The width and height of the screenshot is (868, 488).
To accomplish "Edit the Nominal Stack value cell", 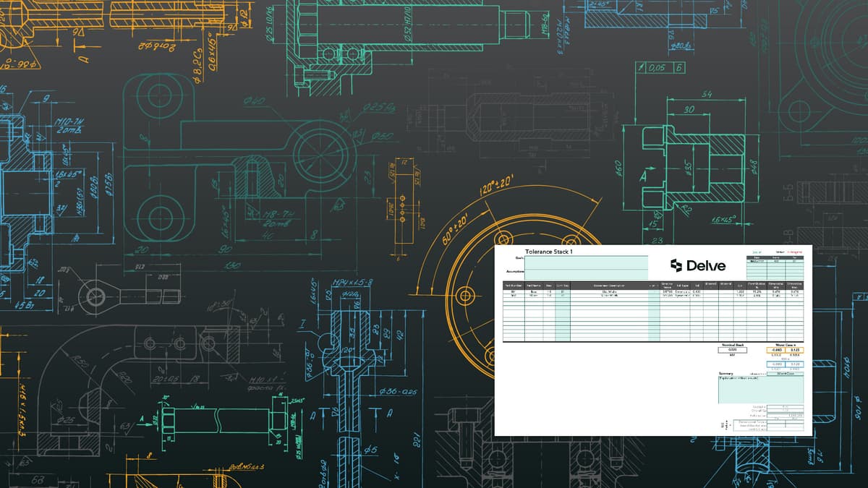I will pos(733,350).
